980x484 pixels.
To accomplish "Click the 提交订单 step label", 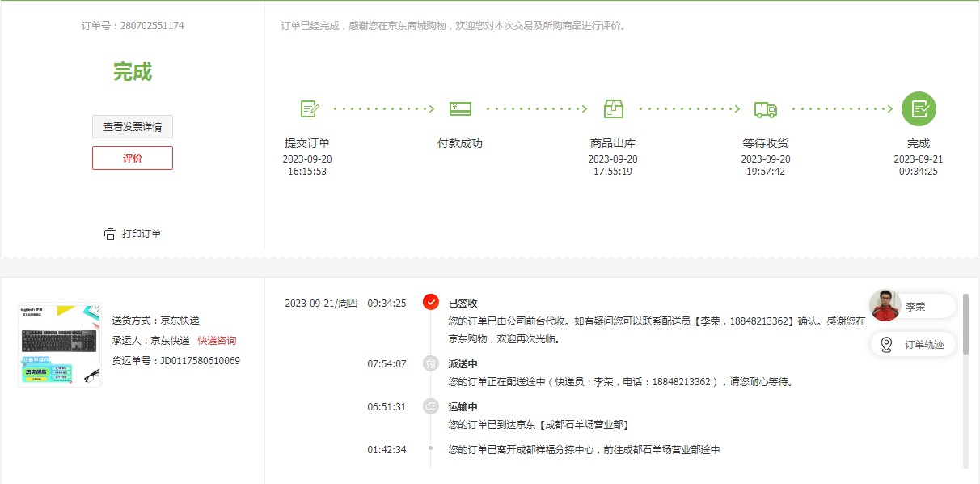I will coord(307,143).
